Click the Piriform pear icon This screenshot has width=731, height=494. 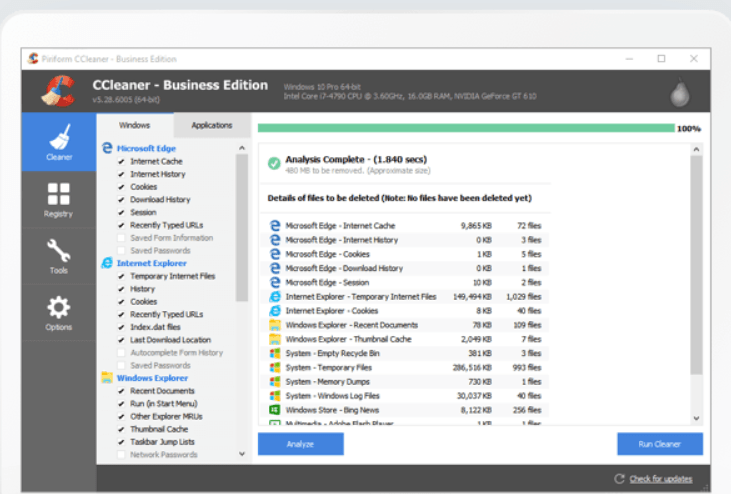[680, 92]
